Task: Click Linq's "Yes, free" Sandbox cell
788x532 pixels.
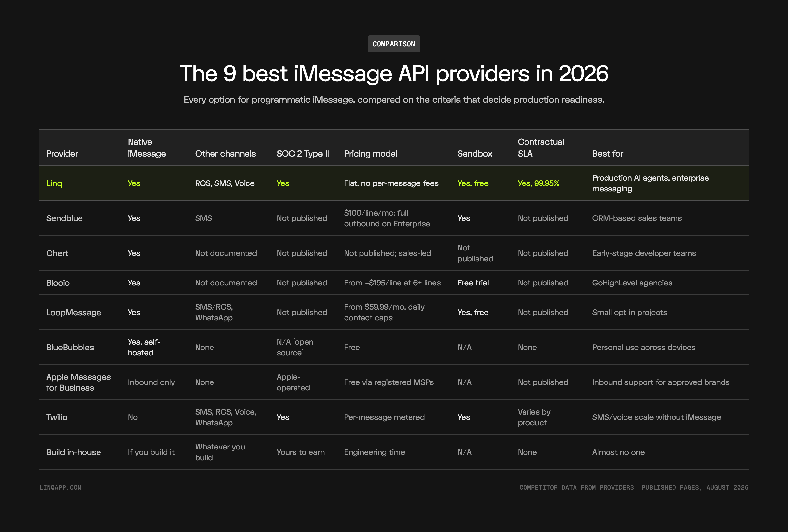Action: [x=473, y=183]
